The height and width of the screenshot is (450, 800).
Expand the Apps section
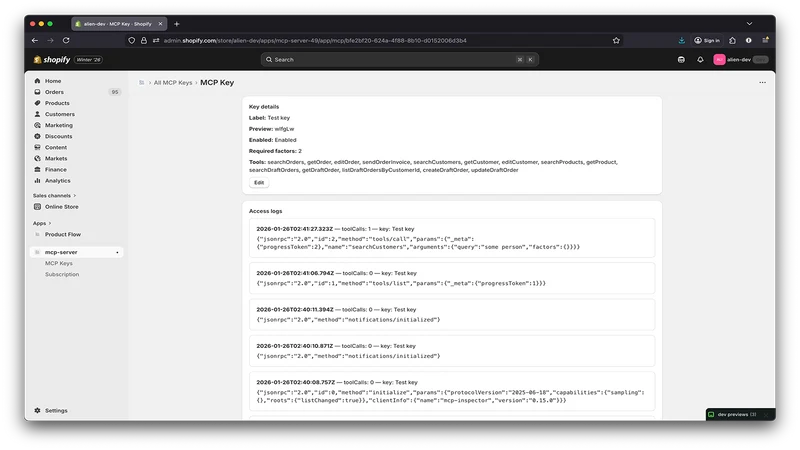point(42,223)
